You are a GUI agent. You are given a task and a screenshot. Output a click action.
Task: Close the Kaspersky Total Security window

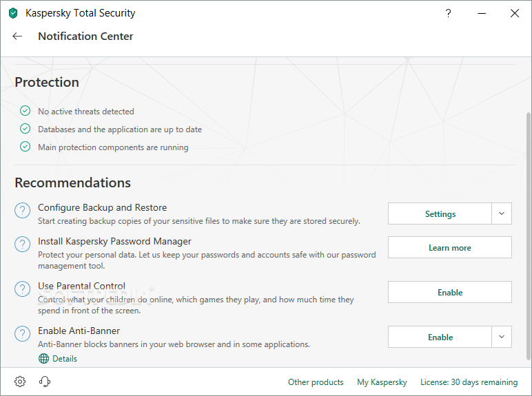pyautogui.click(x=515, y=13)
